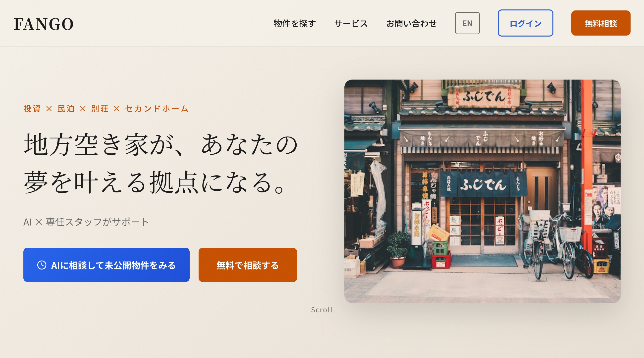This screenshot has width=644, height=358.
Task: Click the parked bicycles in the photo
Action: click(x=557, y=245)
